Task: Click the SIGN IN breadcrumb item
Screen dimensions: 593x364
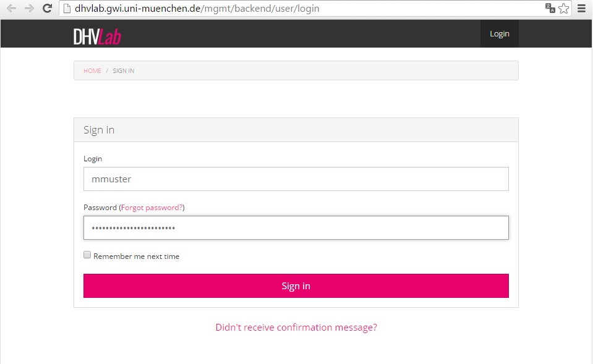Action: (x=123, y=71)
